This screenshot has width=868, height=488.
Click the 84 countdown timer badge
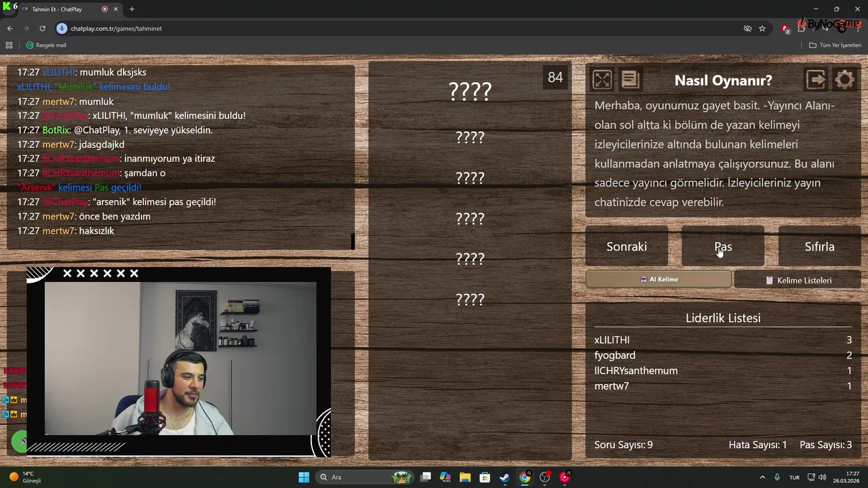coord(555,77)
